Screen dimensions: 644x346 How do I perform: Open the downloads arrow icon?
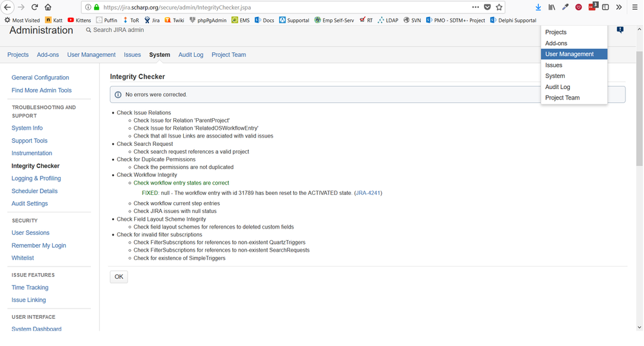click(x=538, y=7)
